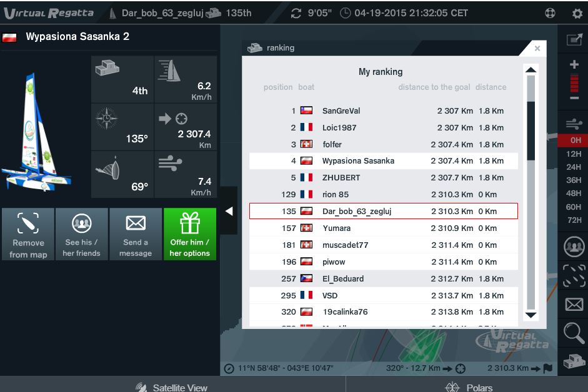Click the red zoom level indicator
The height and width of the screenshot is (392, 588).
click(574, 83)
